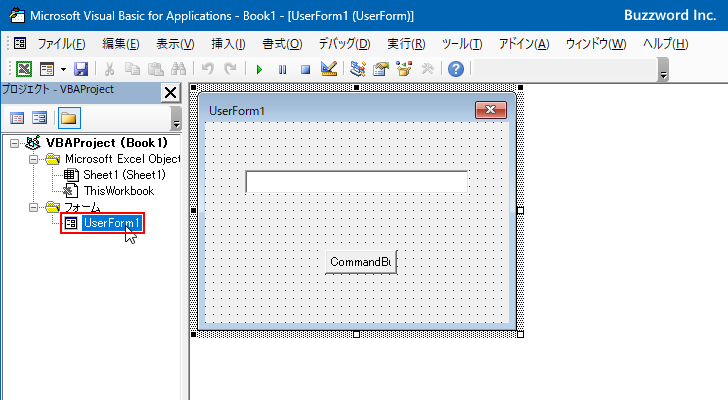Click the VBA application icon in title bar
This screenshot has height=400, width=728.
(x=17, y=15)
